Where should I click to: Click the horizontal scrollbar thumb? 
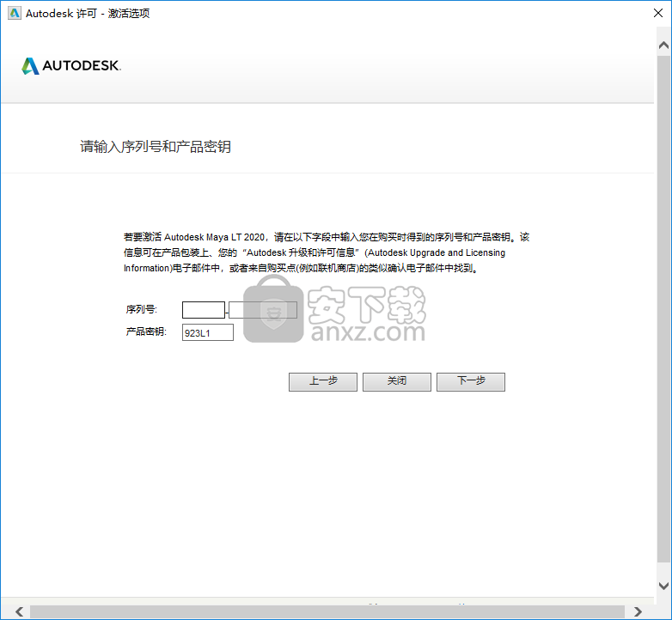click(327, 611)
